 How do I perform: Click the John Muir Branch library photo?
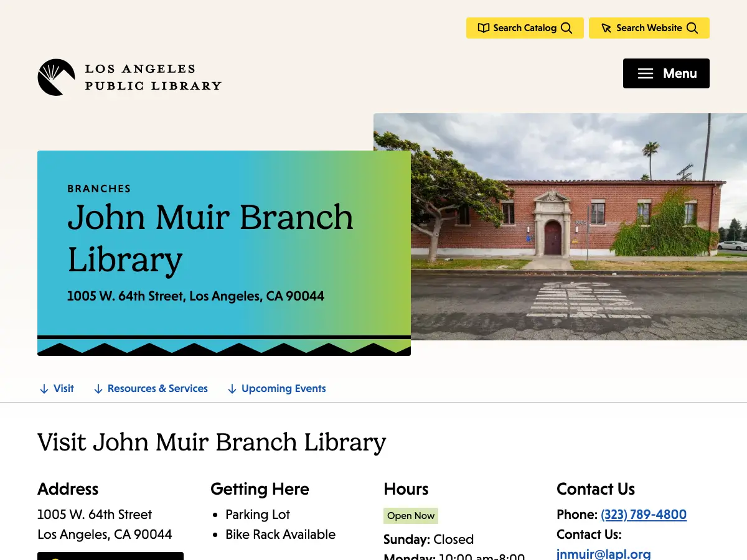click(x=578, y=226)
